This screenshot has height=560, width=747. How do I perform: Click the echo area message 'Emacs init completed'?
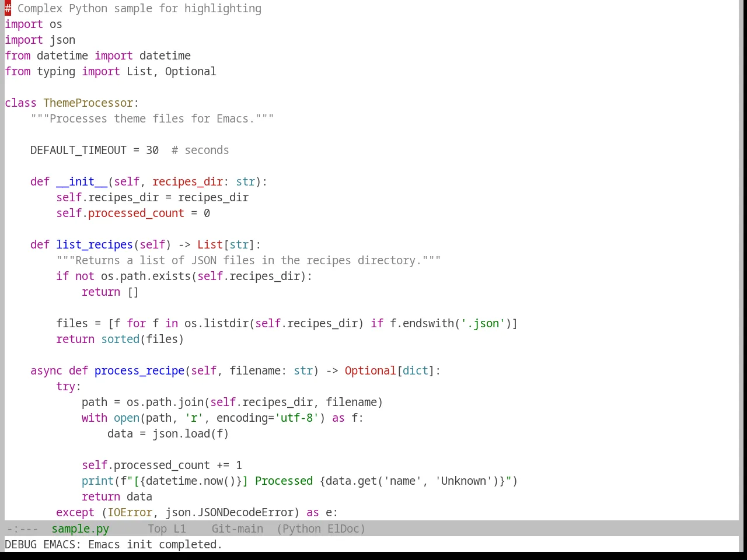pos(155,544)
